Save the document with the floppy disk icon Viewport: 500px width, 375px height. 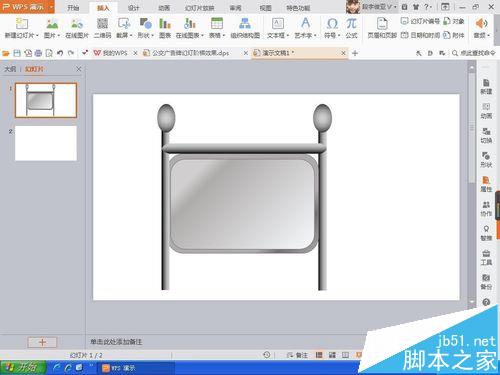(x=17, y=53)
